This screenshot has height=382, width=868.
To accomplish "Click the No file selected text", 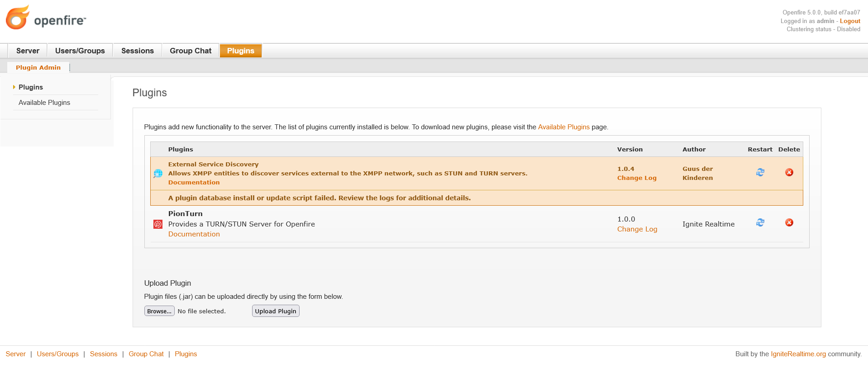I will click(x=202, y=311).
